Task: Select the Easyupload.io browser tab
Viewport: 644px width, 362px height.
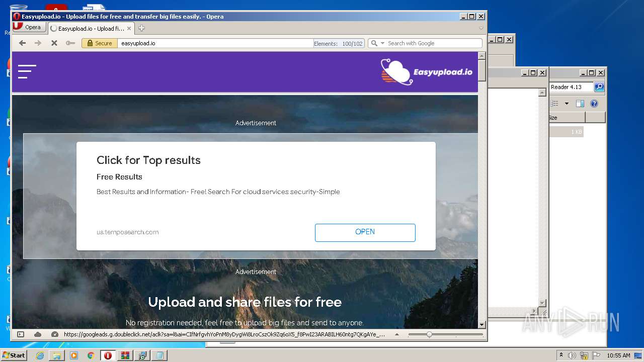Action: coord(91,29)
